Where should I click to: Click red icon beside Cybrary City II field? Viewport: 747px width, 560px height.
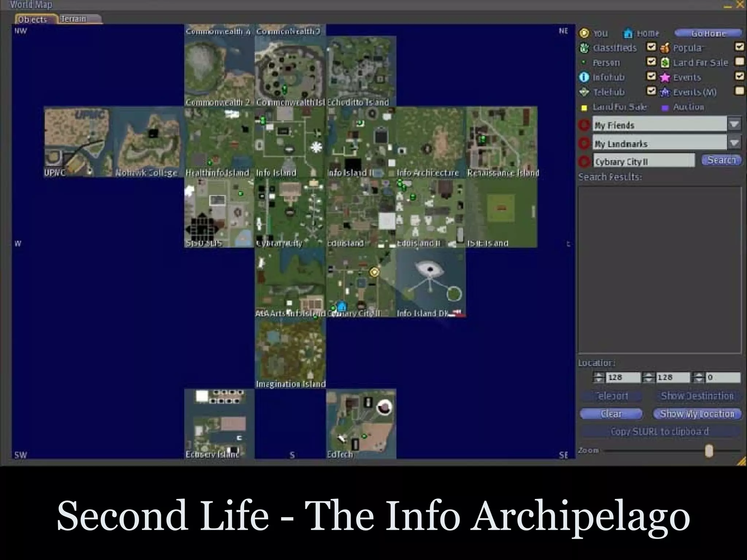pos(584,161)
